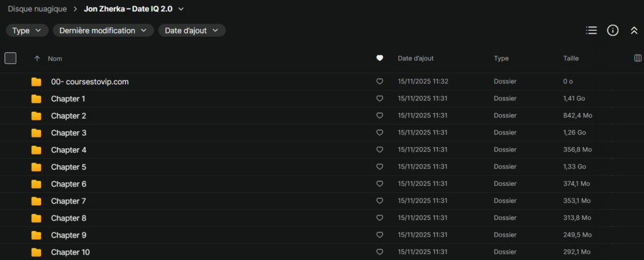Click the Chapter 6 folder icon
Screen dimensions: 644x260
pos(36,184)
